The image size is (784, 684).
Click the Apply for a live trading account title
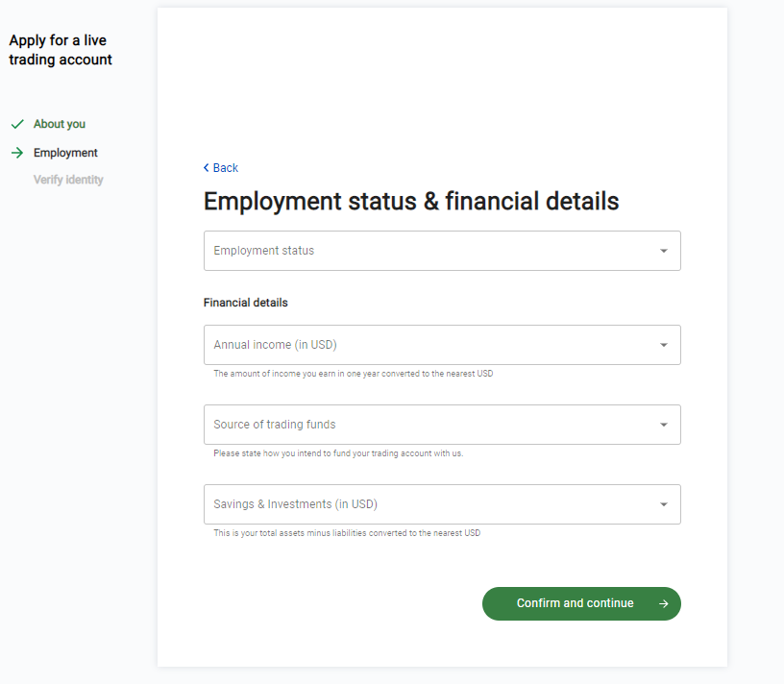61,50
